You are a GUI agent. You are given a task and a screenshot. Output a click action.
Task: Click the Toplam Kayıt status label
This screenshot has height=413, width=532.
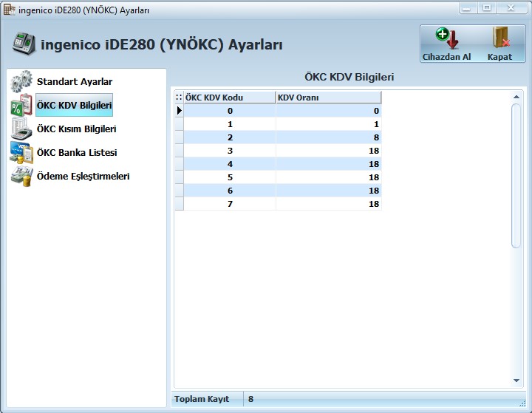[202, 399]
